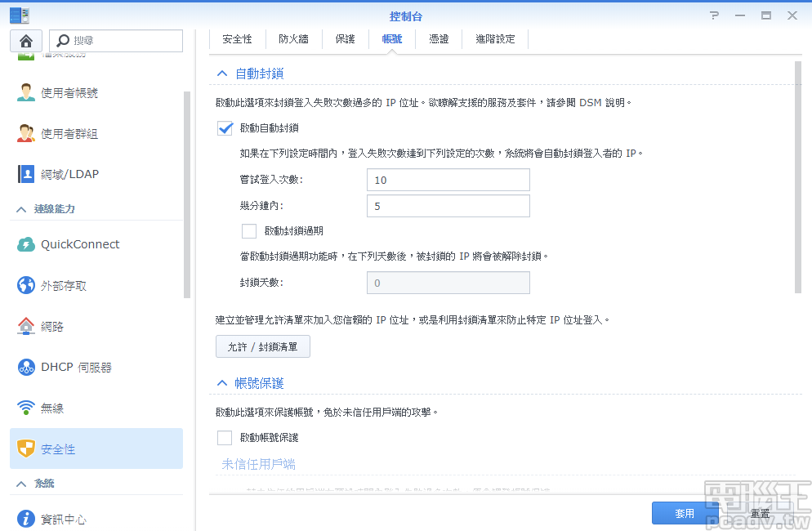The height and width of the screenshot is (531, 812).
Task: Open the 憑證 tab
Action: point(439,38)
